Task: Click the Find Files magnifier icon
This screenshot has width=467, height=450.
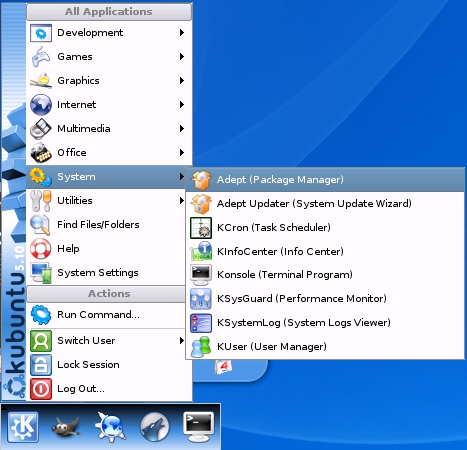Action: coord(41,225)
